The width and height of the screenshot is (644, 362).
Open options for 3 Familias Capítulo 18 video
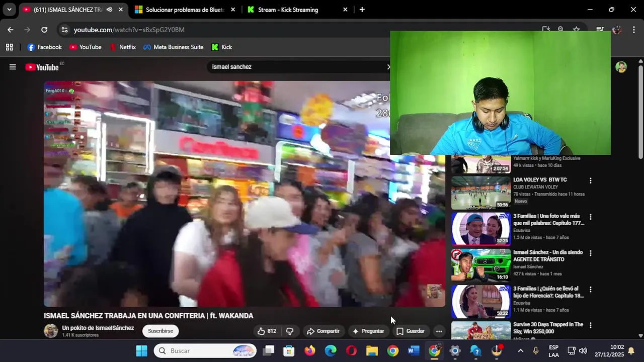click(x=591, y=289)
